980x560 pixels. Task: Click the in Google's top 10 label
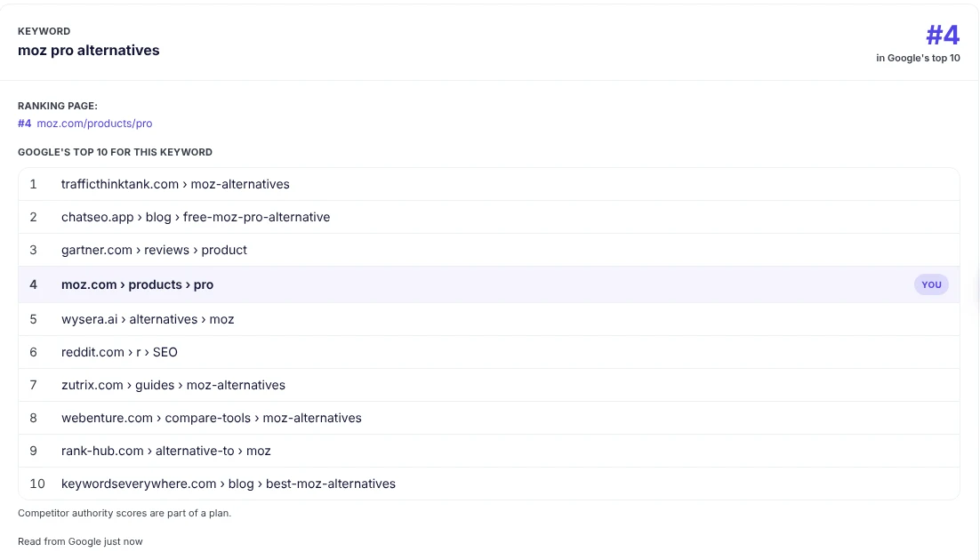point(918,58)
